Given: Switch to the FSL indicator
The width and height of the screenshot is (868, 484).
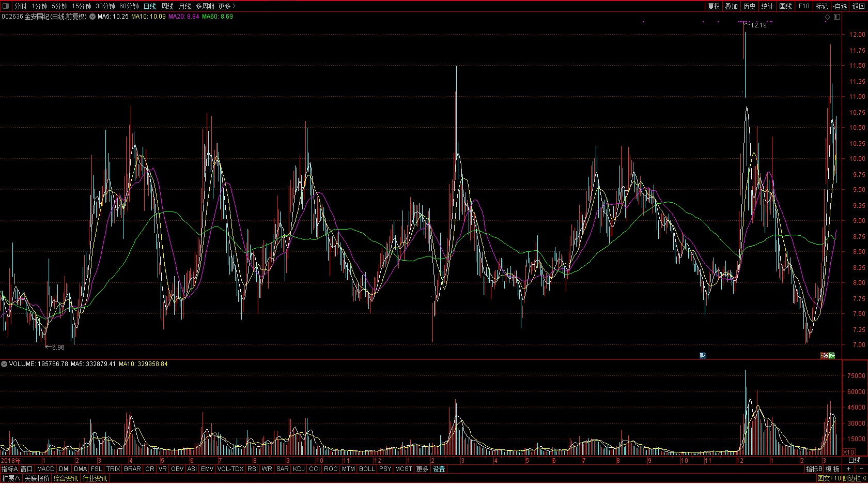Looking at the screenshot, I should [x=97, y=469].
